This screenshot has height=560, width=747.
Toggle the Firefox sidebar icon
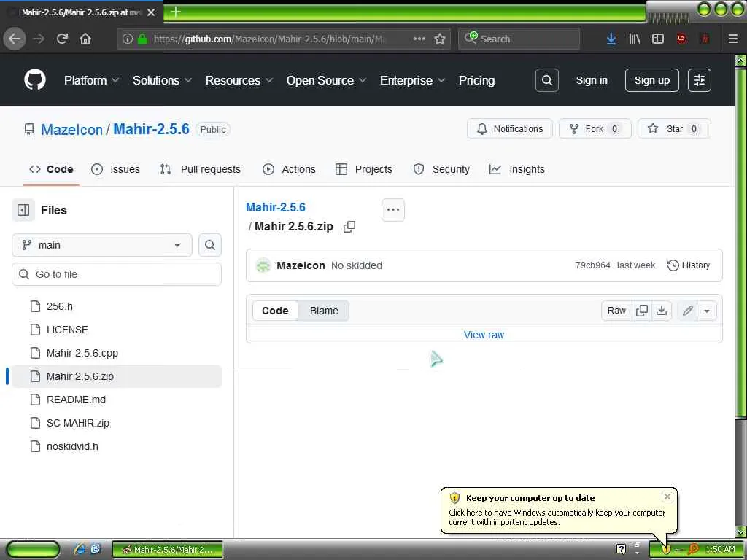coord(658,39)
